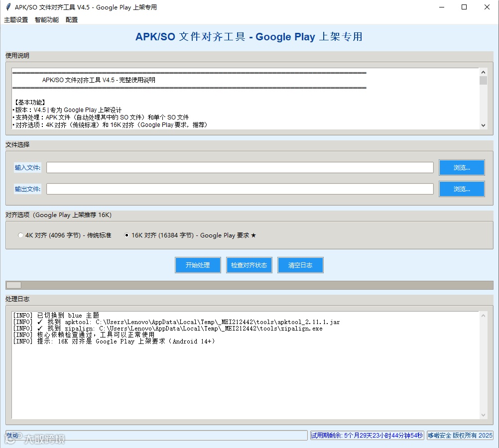The height and width of the screenshot is (448, 499).
Task: Click the 版本：V4.5 line in instructions
Action: pyautogui.click(x=67, y=110)
